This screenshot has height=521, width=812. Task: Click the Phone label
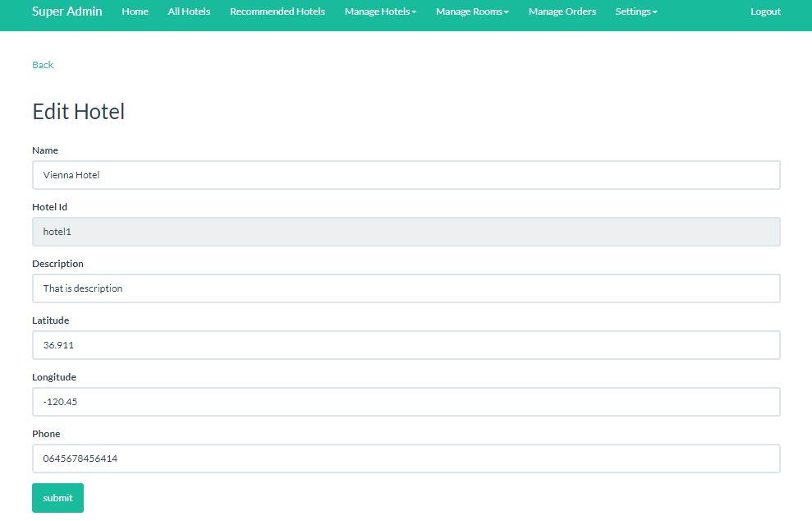46,434
